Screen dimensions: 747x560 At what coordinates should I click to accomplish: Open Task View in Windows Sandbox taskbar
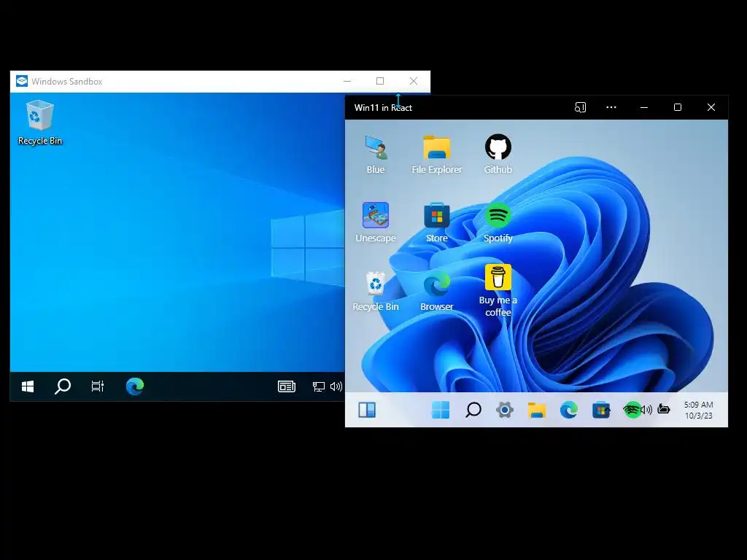(x=98, y=386)
